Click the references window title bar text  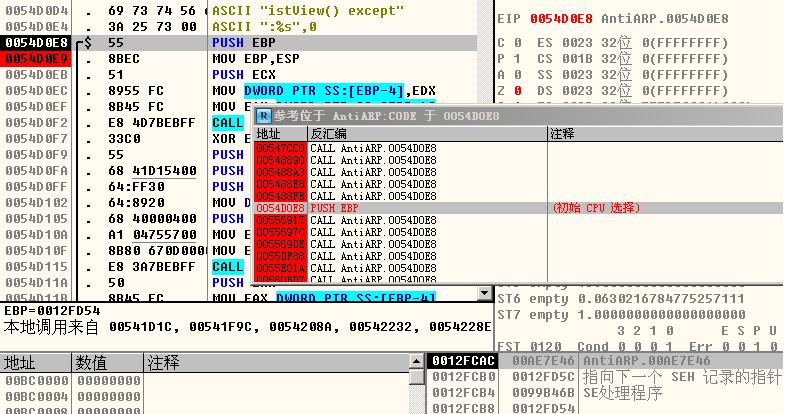[x=386, y=116]
